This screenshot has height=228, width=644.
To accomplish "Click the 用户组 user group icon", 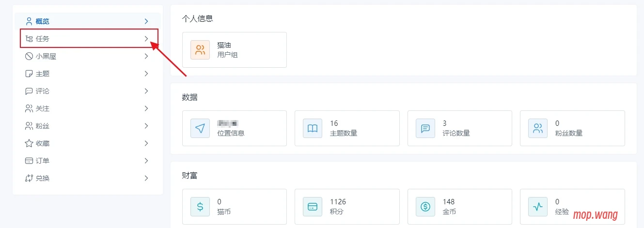I will [x=200, y=50].
